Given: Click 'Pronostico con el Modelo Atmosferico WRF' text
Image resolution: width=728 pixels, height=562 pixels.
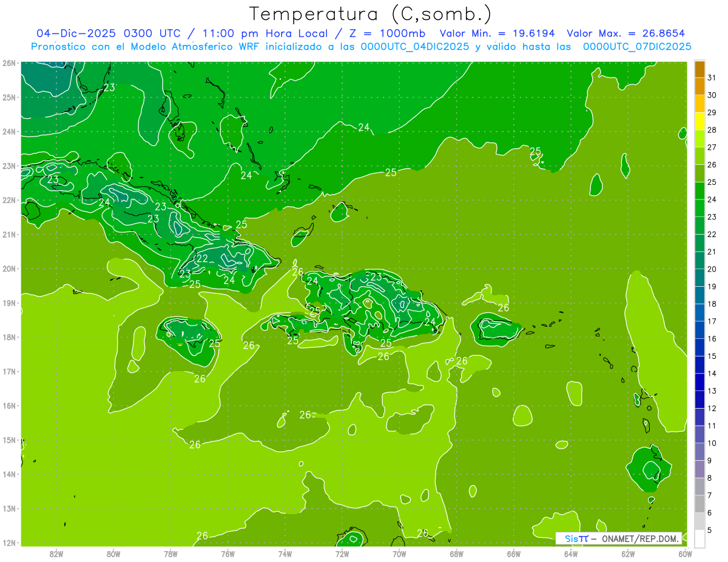Looking at the screenshot, I should point(144,47).
